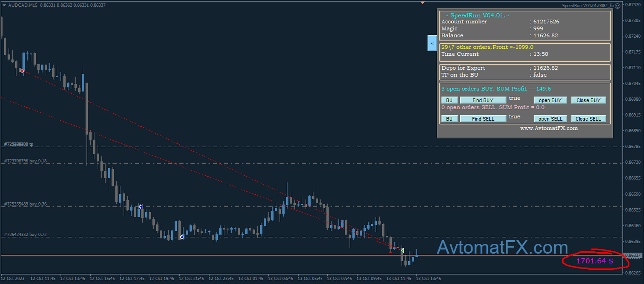Click the green arrow marker near the latest candles
The width and height of the screenshot is (644, 284).
pyautogui.click(x=402, y=250)
